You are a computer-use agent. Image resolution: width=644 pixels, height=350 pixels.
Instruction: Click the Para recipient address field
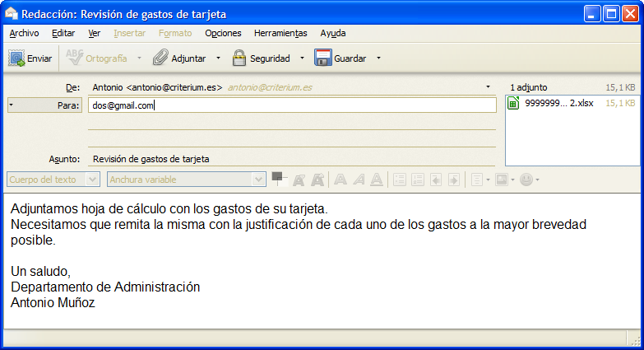pyautogui.click(x=292, y=105)
